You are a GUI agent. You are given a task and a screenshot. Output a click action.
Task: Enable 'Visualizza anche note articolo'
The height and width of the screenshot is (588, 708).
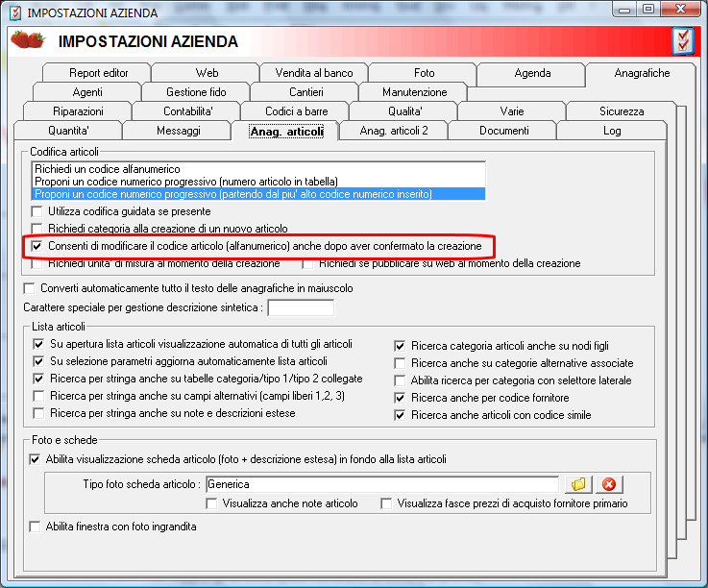point(211,503)
